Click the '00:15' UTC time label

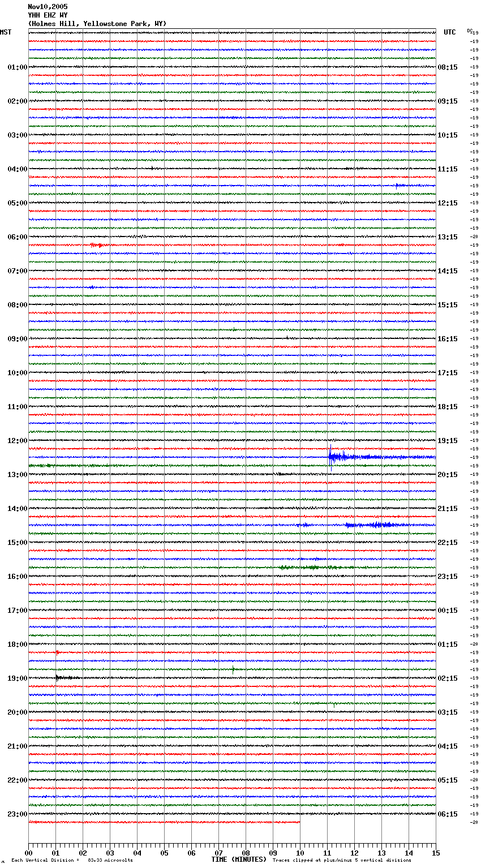[x=448, y=611]
